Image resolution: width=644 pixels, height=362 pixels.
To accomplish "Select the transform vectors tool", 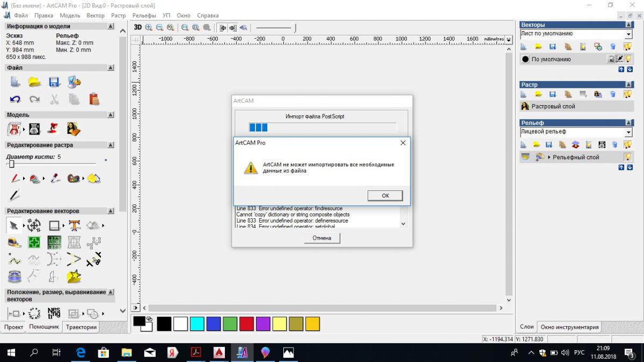I will [34, 225].
